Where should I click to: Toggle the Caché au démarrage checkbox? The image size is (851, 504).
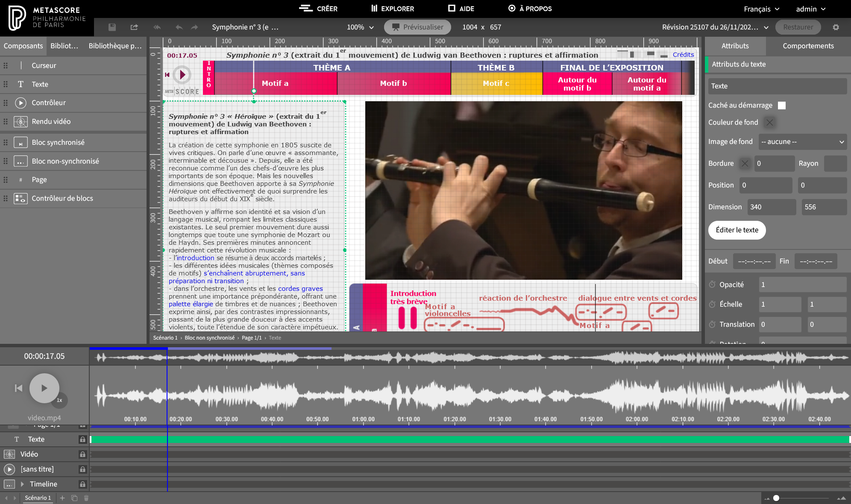tap(782, 105)
